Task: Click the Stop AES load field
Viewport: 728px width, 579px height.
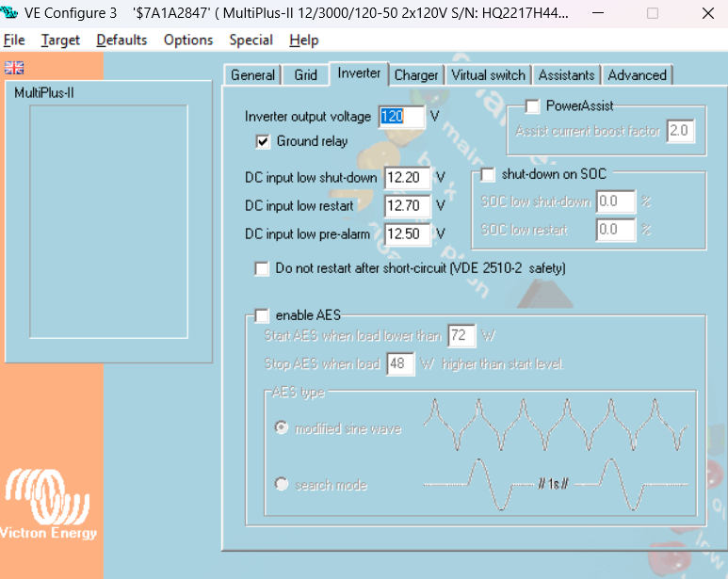Action: click(x=400, y=363)
